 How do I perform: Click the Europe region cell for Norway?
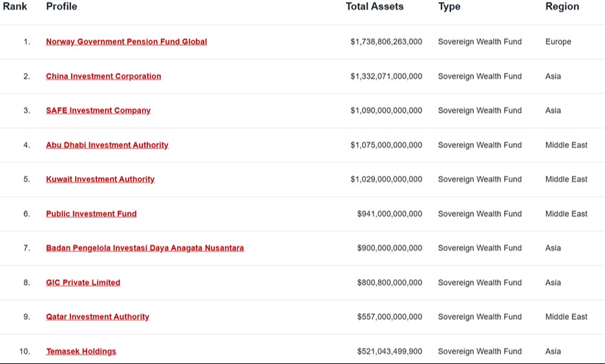coord(558,41)
